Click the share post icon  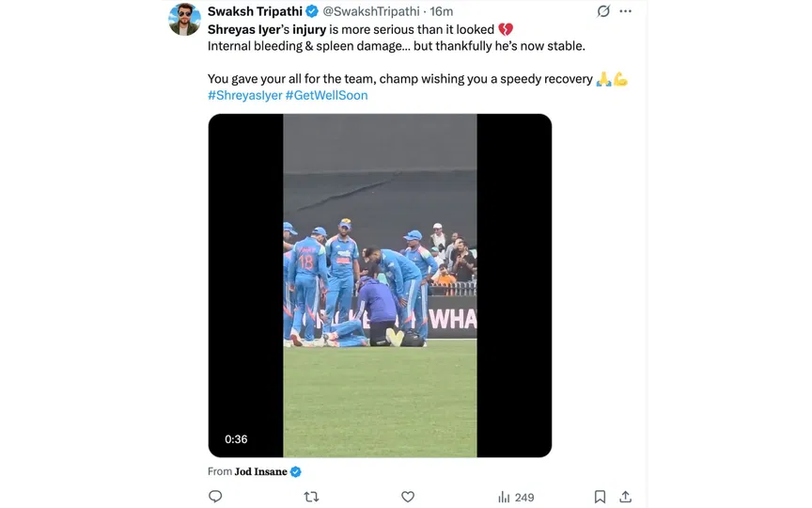[x=625, y=497]
